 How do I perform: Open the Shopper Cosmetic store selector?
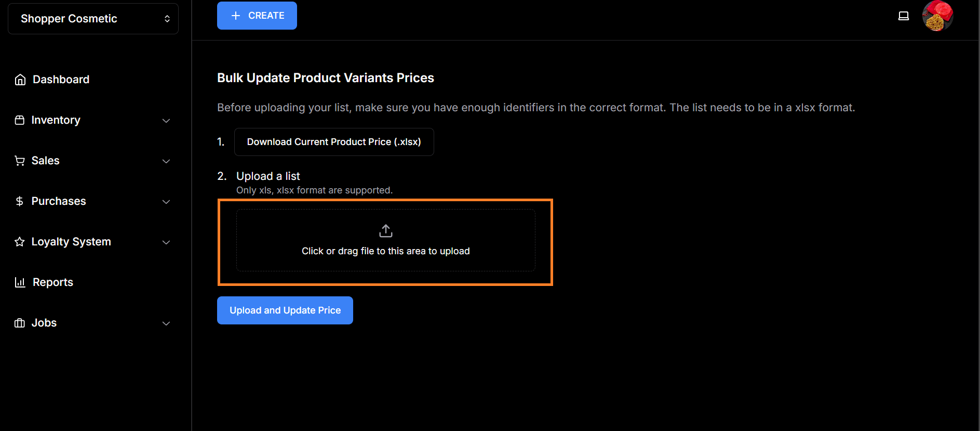[x=93, y=19]
